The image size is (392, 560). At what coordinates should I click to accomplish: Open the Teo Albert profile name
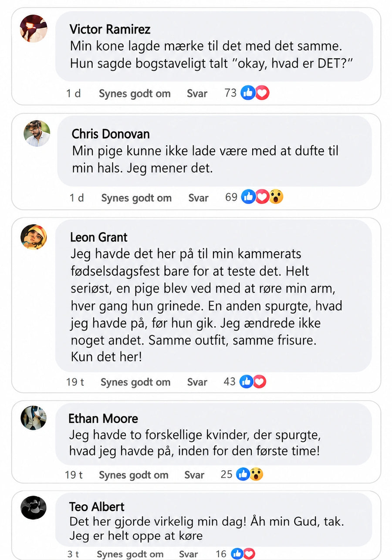coord(97,506)
